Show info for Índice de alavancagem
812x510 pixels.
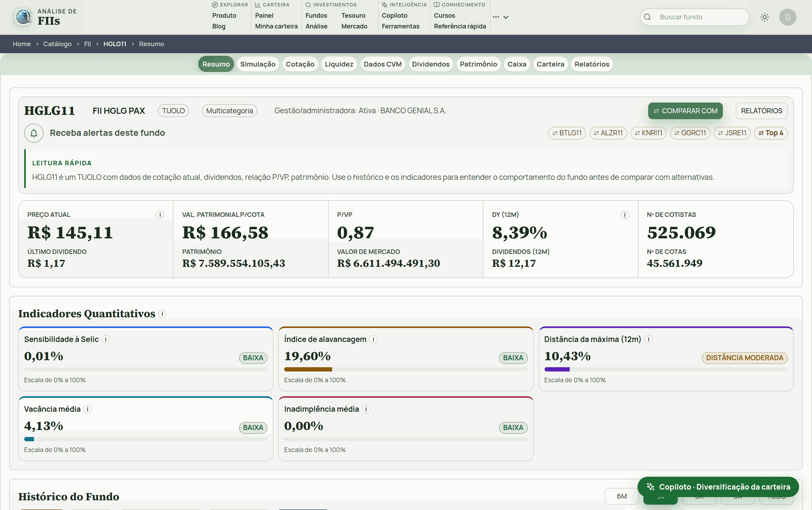[373, 339]
